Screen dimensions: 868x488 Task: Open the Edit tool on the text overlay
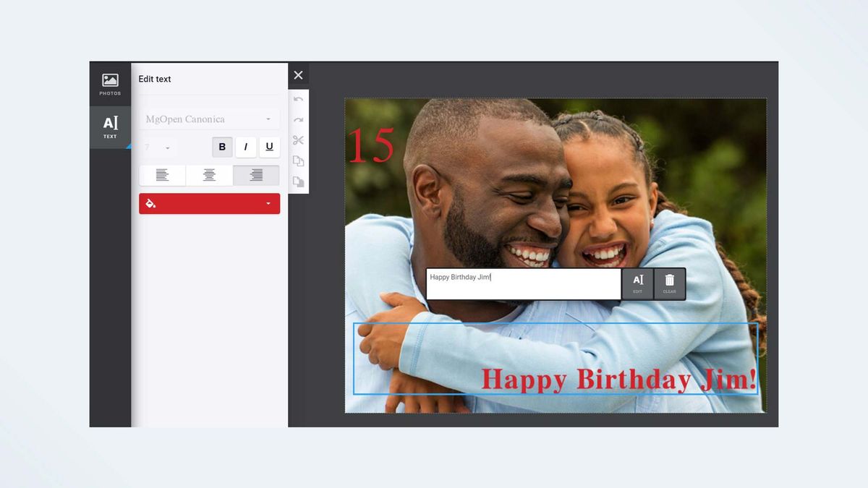[x=637, y=283]
